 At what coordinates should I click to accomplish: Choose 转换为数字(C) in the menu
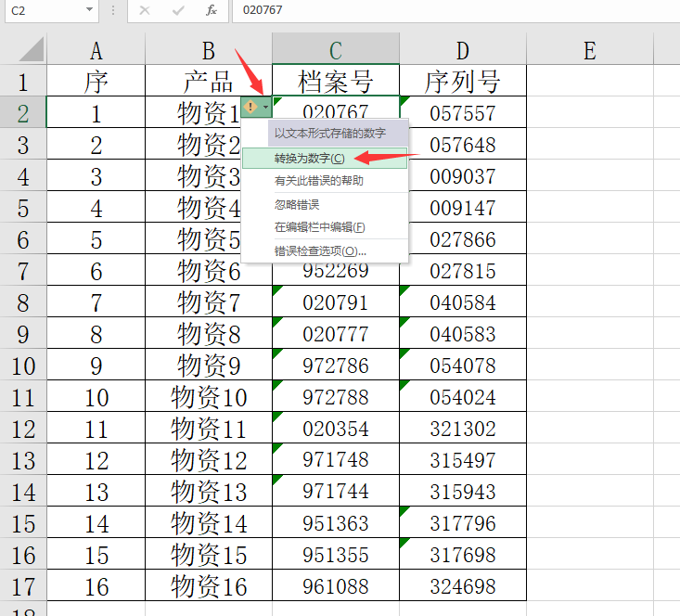coord(325,159)
